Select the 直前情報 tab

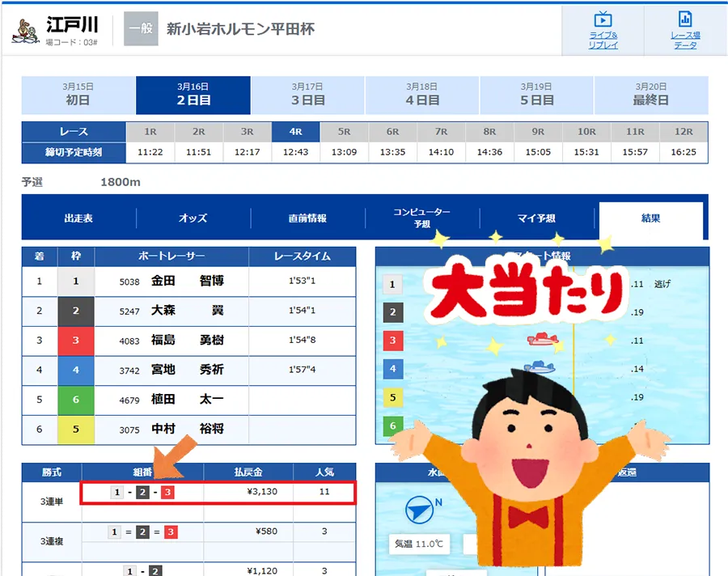coord(307,218)
